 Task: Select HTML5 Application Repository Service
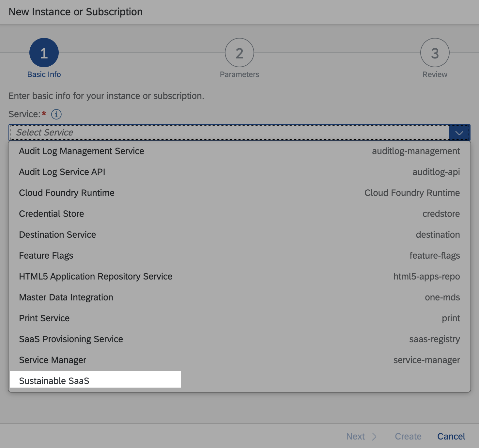click(x=239, y=277)
